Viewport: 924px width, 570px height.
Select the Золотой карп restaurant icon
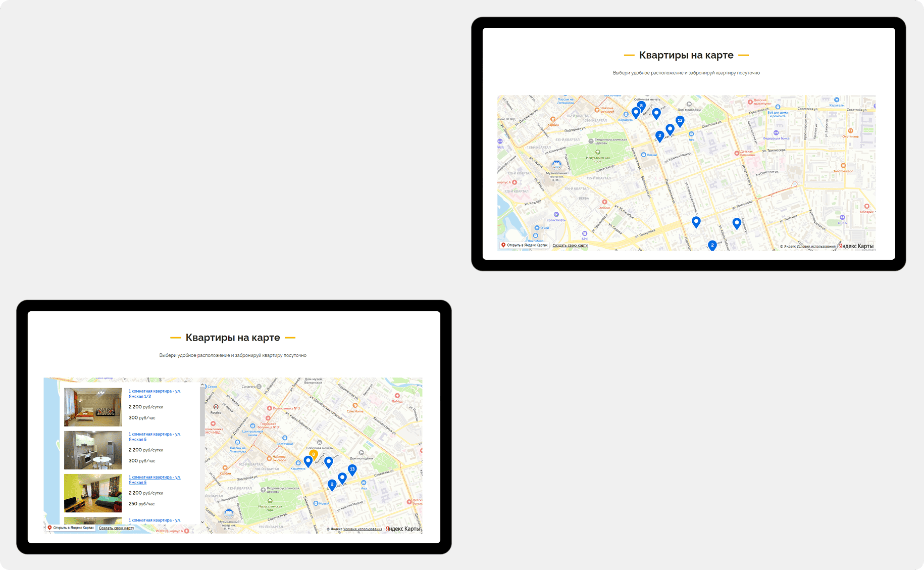coord(843,166)
